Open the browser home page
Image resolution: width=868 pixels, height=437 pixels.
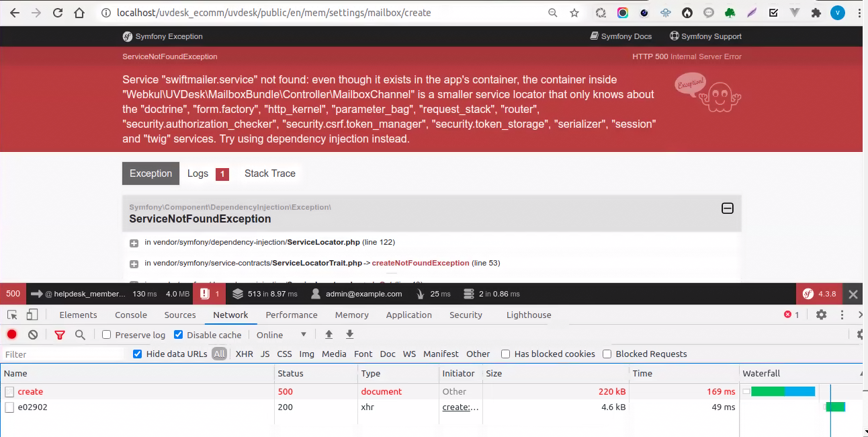[x=79, y=13]
